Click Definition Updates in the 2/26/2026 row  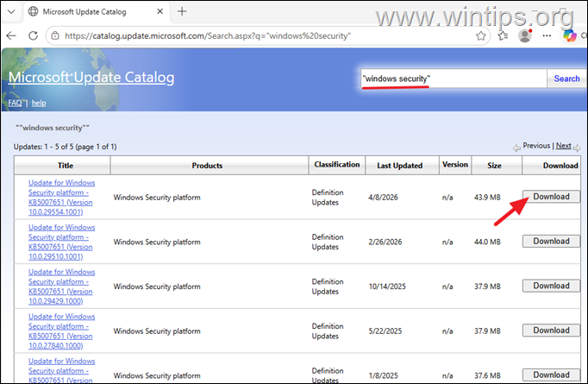[x=328, y=242]
